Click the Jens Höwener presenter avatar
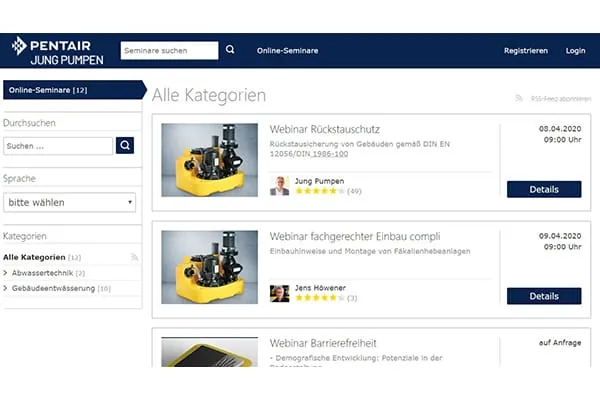 pos(280,293)
